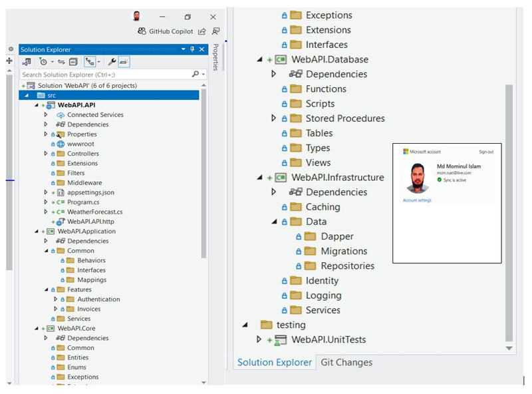Click the GitHub Copilot icon
Screen dimensions: 532x394
tap(142, 31)
